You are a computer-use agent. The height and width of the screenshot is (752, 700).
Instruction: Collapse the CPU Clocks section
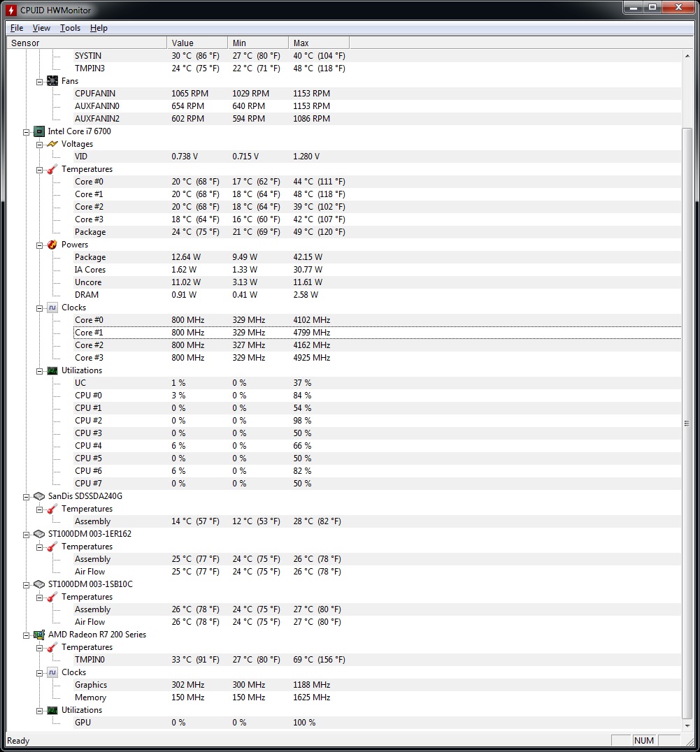[x=40, y=308]
